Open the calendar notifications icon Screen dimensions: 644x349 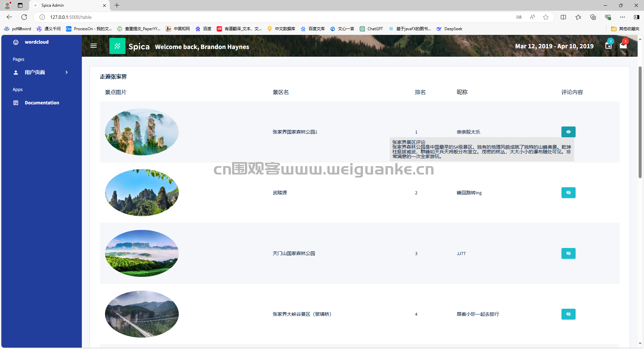[608, 46]
